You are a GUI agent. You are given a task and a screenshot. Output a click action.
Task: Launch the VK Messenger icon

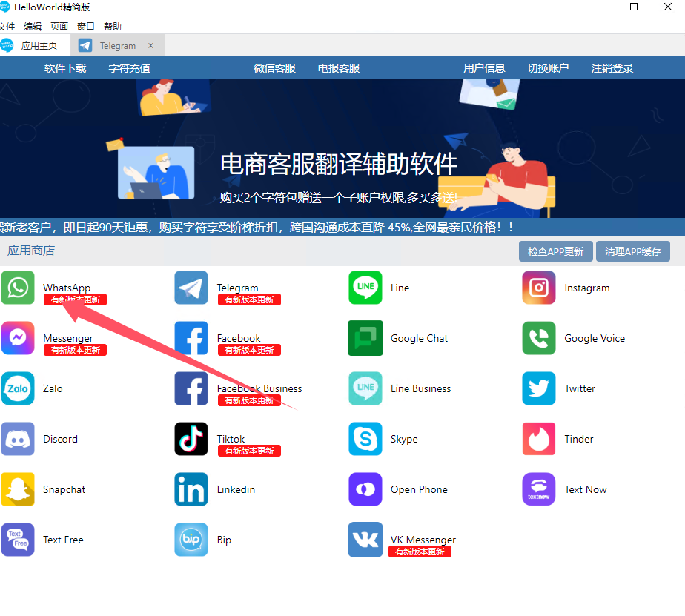click(x=365, y=539)
